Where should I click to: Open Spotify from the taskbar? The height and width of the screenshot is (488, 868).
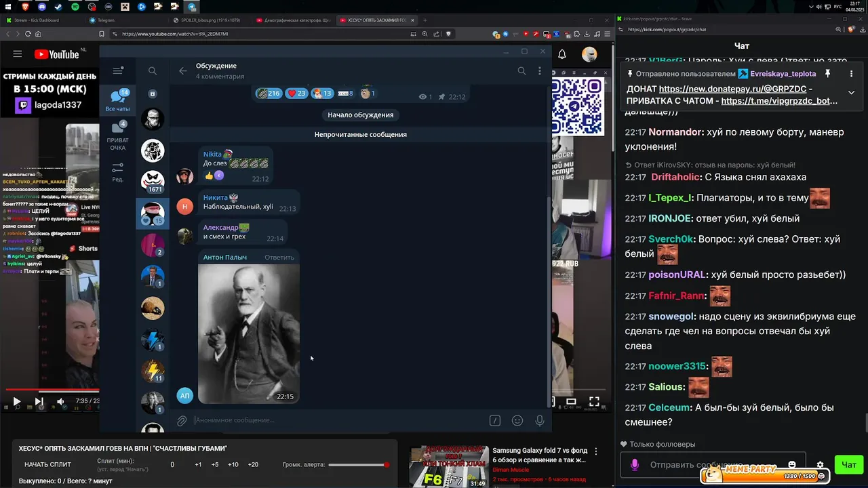(x=75, y=6)
